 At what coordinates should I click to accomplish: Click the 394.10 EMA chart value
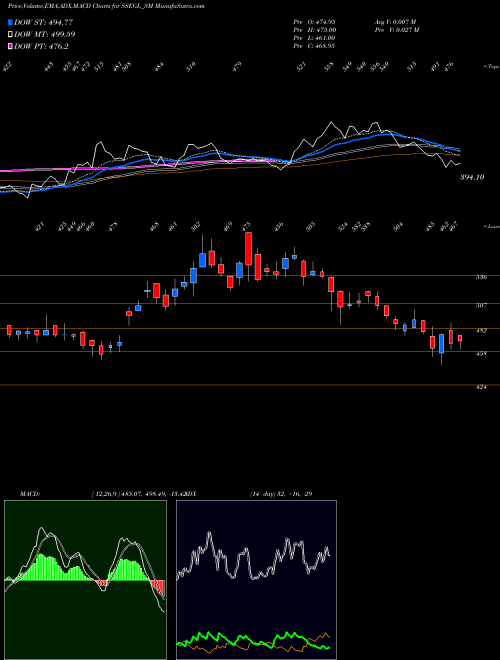point(472,177)
